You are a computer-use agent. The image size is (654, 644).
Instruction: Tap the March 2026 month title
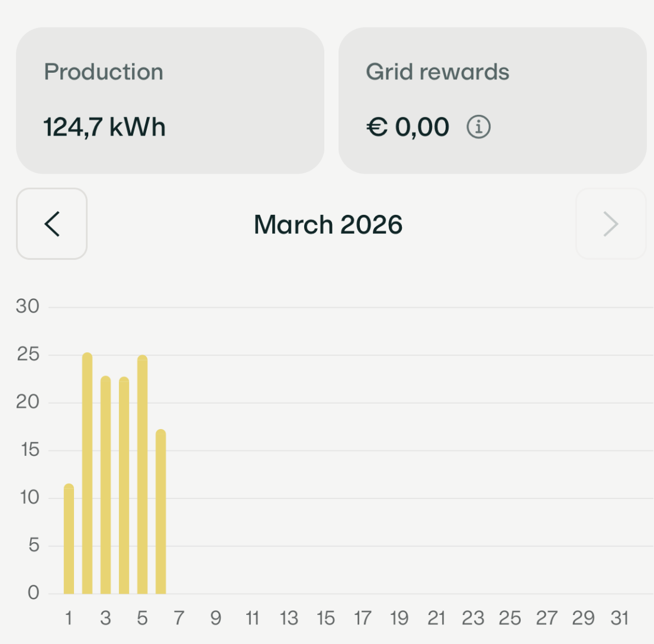pyautogui.click(x=328, y=225)
